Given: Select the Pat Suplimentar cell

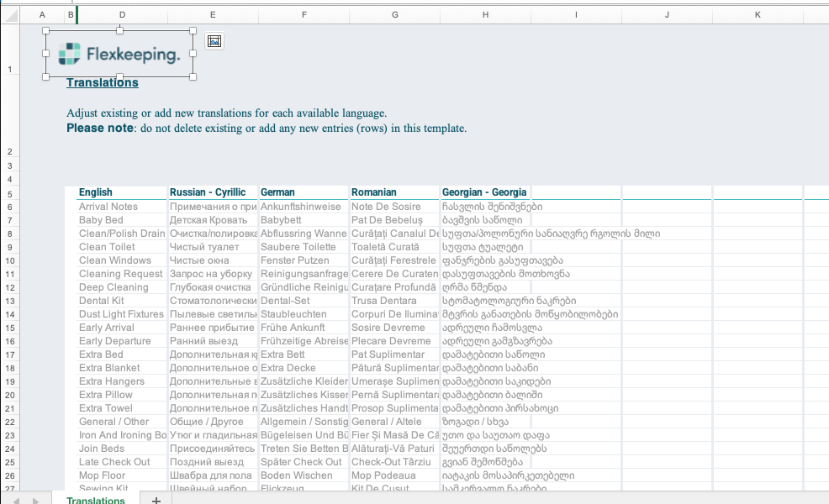Looking at the screenshot, I should coord(395,354).
